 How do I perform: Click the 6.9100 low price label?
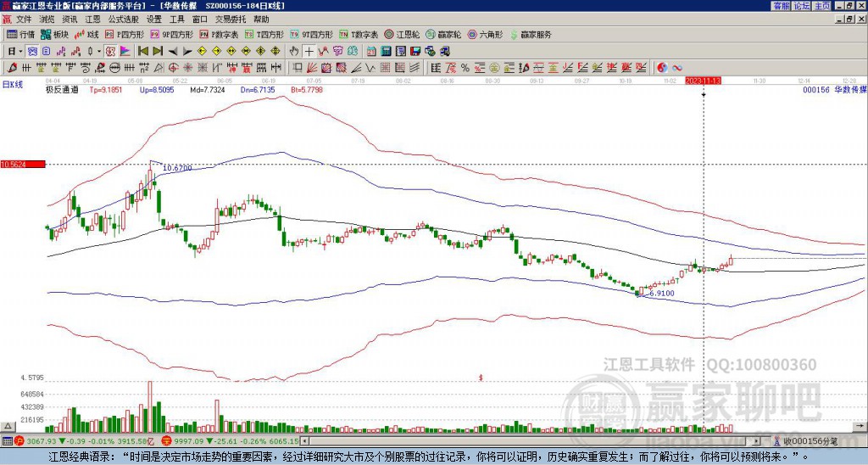pyautogui.click(x=661, y=293)
